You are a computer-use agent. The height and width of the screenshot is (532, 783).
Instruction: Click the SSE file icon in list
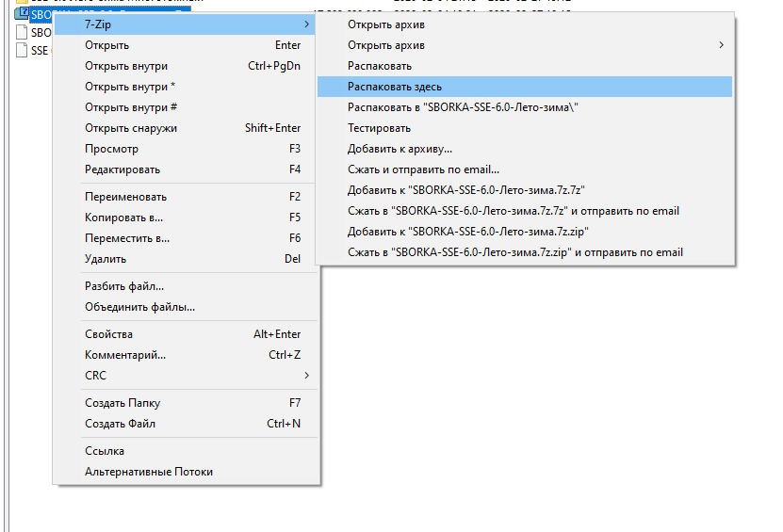pos(24,51)
